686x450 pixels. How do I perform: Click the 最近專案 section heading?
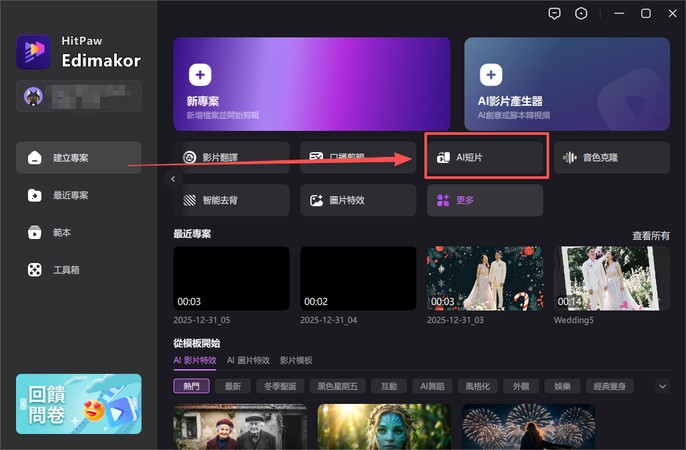192,234
